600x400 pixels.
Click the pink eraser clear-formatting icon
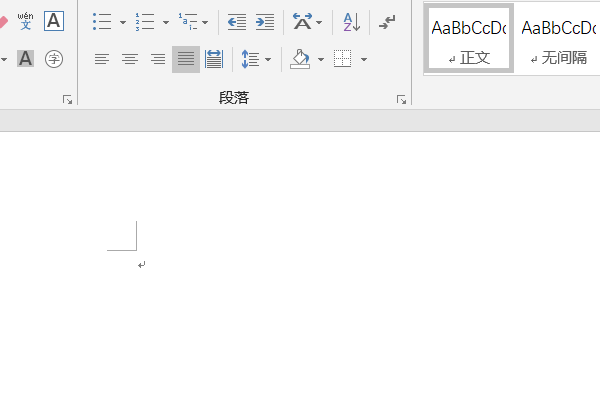click(3, 21)
